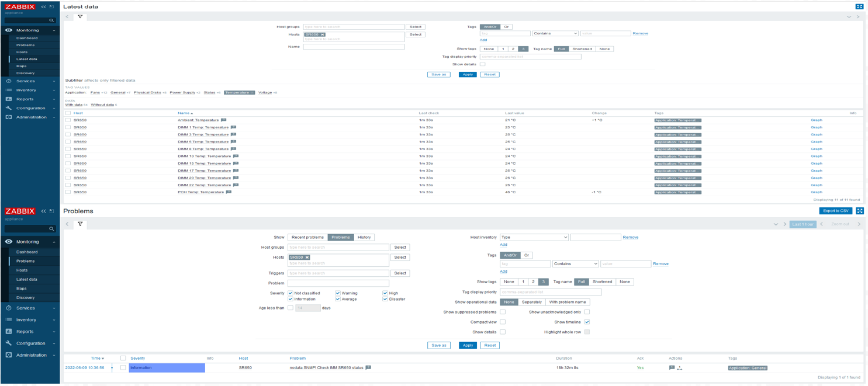Enable Show suppressed problems checkbox
Image resolution: width=868 pixels, height=386 pixels.
click(503, 312)
